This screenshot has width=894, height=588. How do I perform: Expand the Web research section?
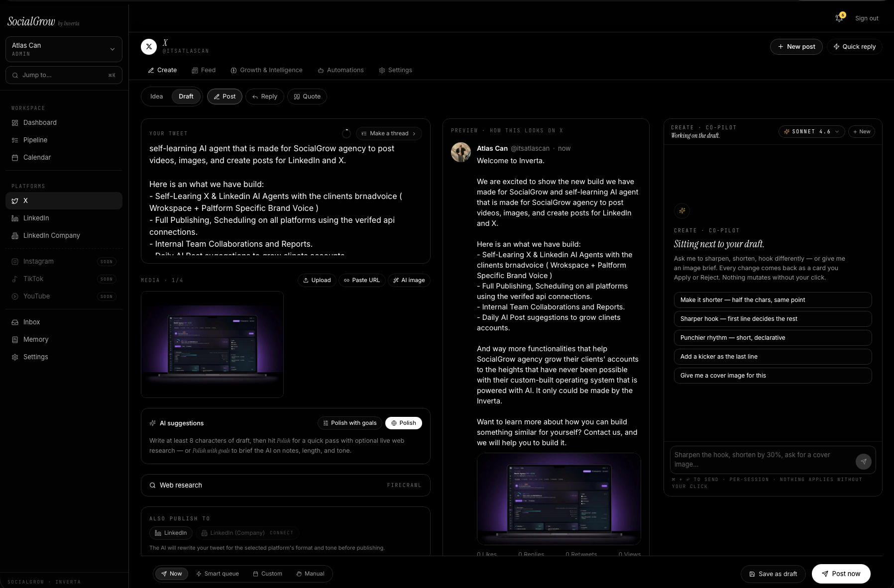click(x=286, y=485)
